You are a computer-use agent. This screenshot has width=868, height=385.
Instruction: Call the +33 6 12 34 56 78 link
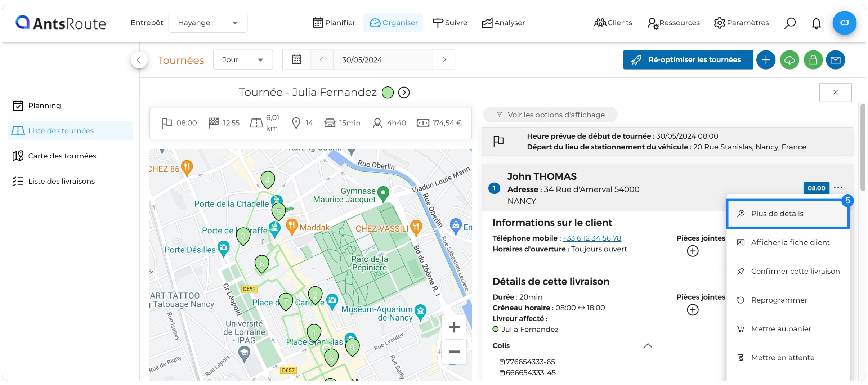coord(592,238)
